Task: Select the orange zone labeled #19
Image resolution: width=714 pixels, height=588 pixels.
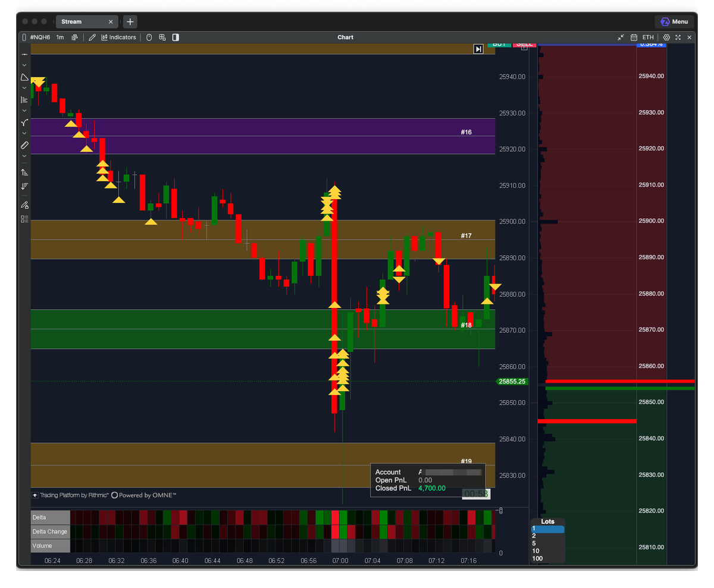Action: [263, 465]
